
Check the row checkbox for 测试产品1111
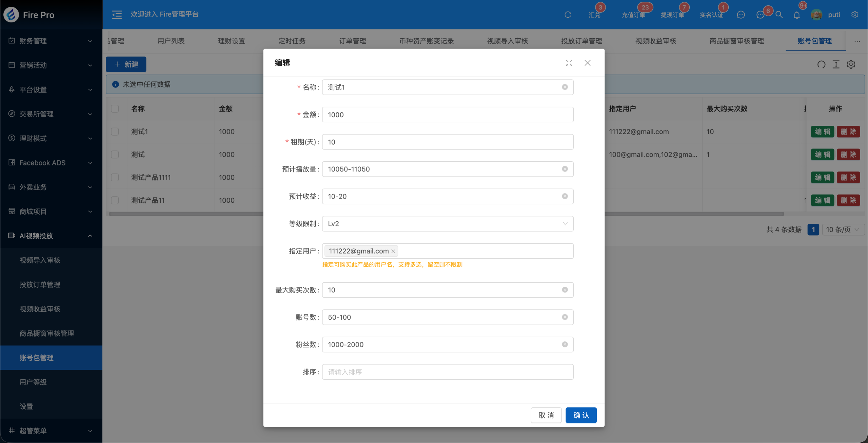pyautogui.click(x=115, y=178)
